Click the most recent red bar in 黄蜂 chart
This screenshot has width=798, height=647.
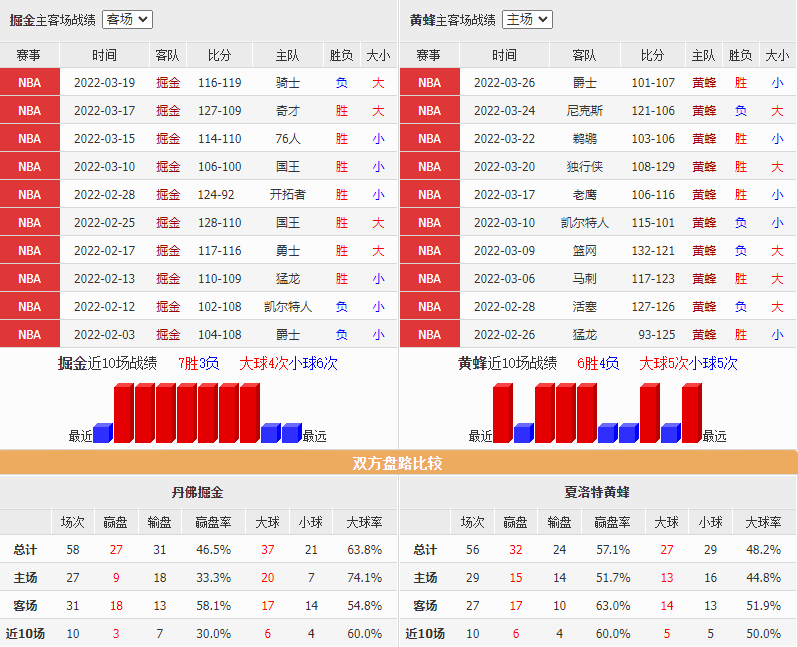click(502, 413)
